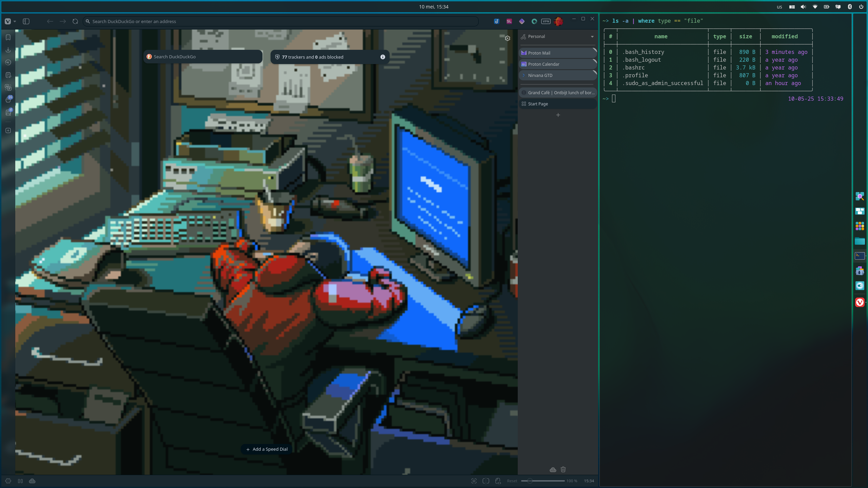The image size is (868, 488).
Task: Open the power menu icon
Action: [x=861, y=7]
